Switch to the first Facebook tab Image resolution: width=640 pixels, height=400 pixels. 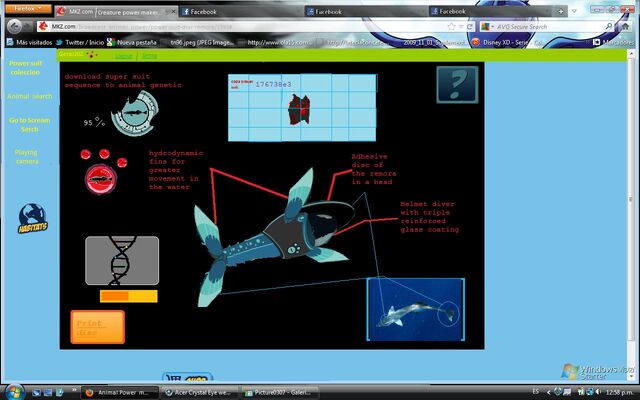[x=241, y=12]
